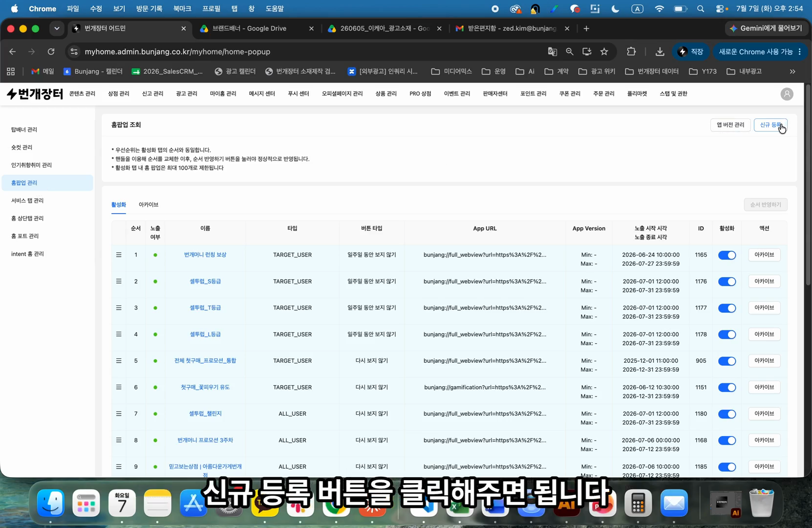
Task: Switch to the 브랜드배너 Google Drive tab
Action: click(x=256, y=29)
